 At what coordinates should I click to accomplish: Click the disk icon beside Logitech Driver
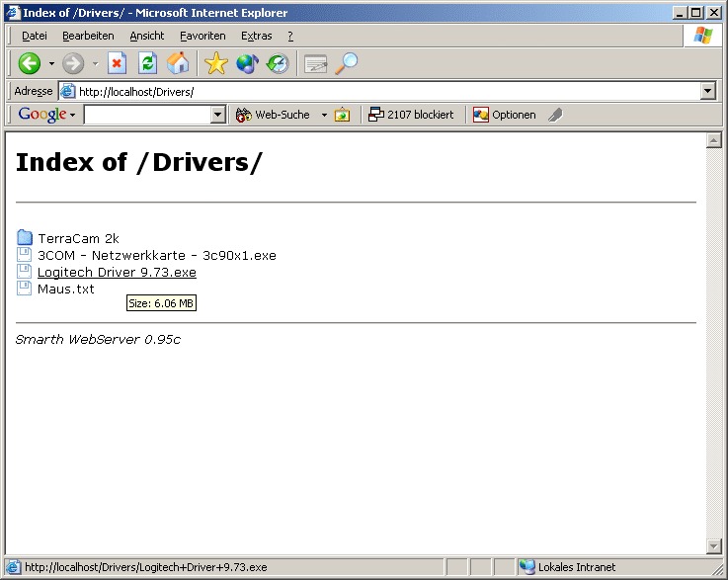(x=24, y=271)
